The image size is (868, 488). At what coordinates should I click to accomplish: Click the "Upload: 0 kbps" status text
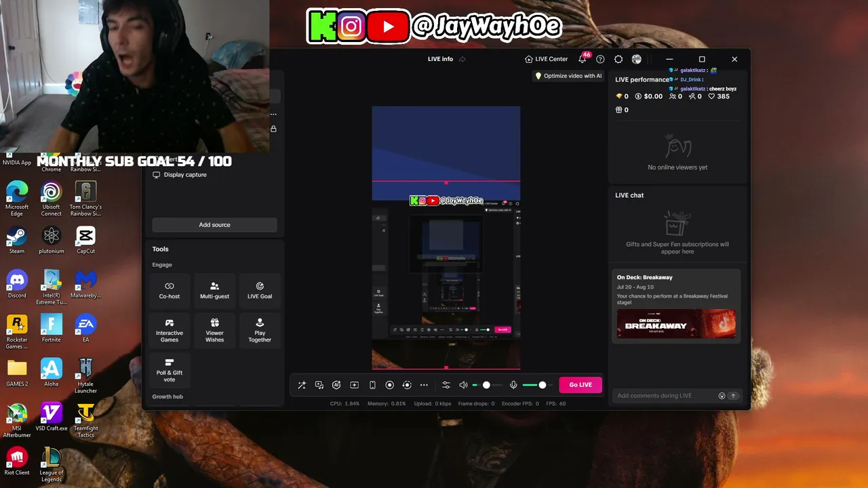coord(432,403)
